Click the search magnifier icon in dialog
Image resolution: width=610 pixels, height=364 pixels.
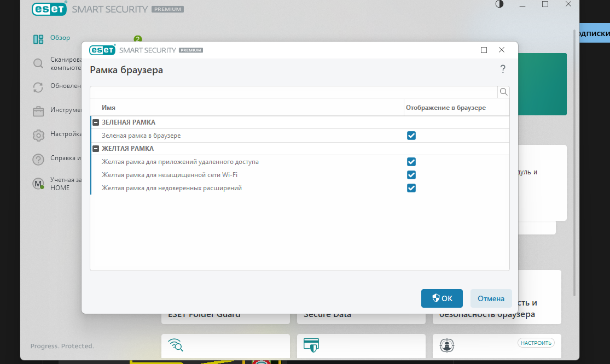pos(503,92)
